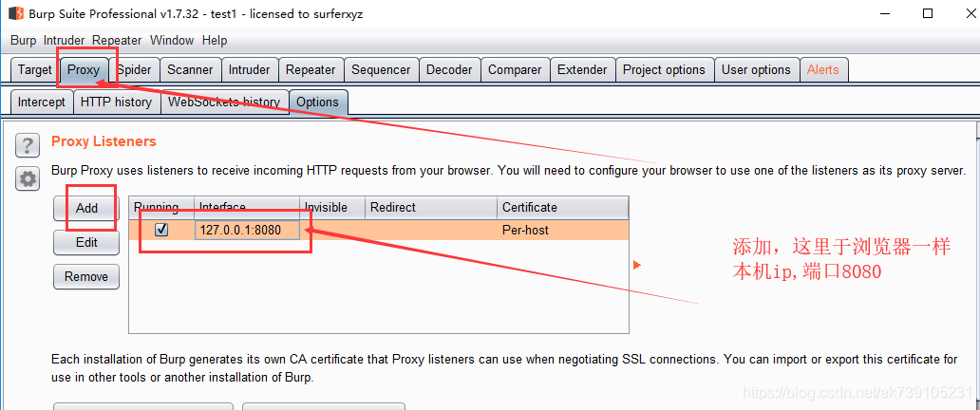980x410 pixels.
Task: Open the Extender tab
Action: pos(582,69)
